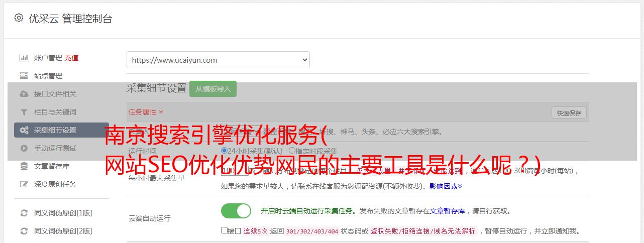Click the 301/302/403/404 status code text
This screenshot has height=243, width=644.
[x=312, y=231]
